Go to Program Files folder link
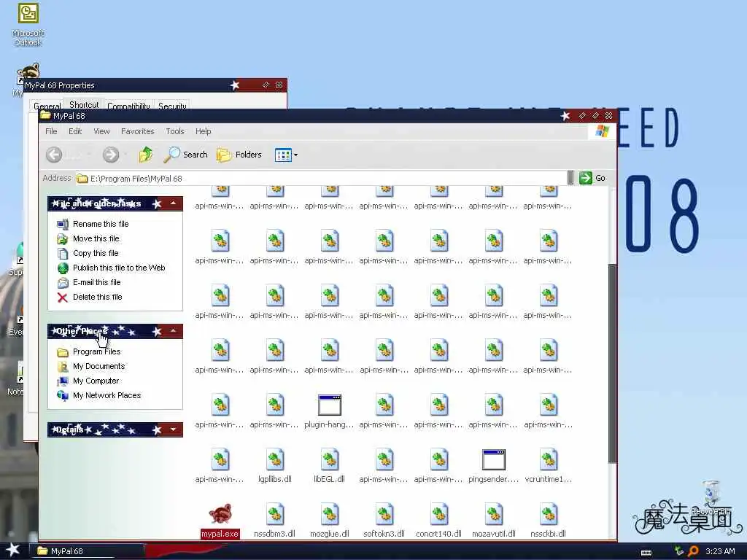The height and width of the screenshot is (560, 747). point(88,352)
